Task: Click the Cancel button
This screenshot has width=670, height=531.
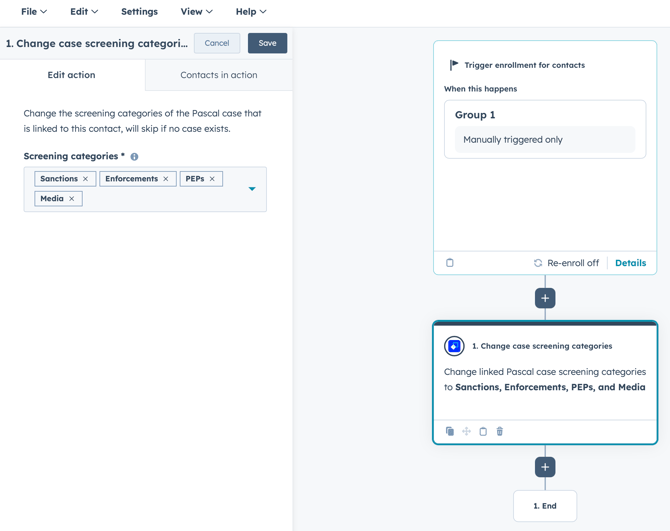Action: point(217,43)
